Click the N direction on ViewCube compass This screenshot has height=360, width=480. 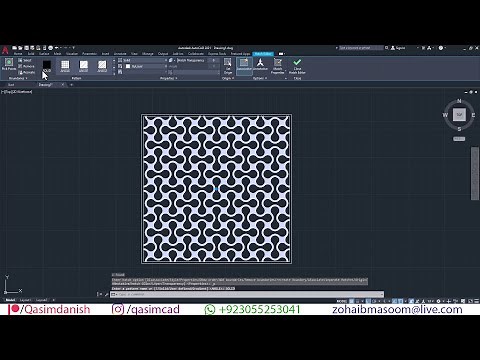(x=459, y=101)
